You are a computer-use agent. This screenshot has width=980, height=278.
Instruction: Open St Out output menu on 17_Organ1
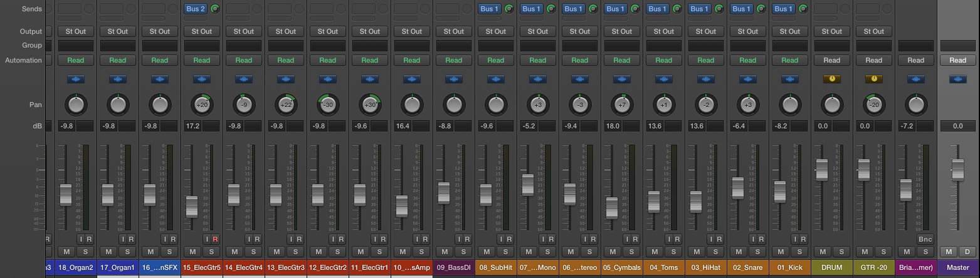[x=118, y=31]
